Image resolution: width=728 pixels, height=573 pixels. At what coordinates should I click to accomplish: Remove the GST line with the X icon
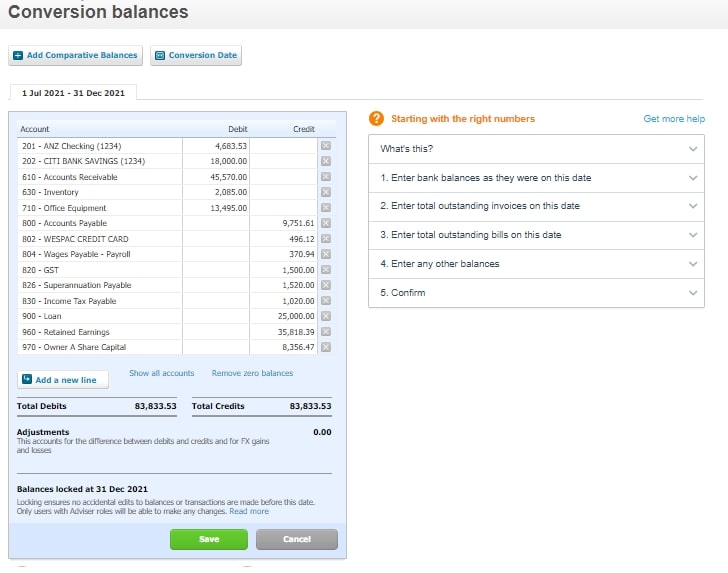[x=325, y=270]
